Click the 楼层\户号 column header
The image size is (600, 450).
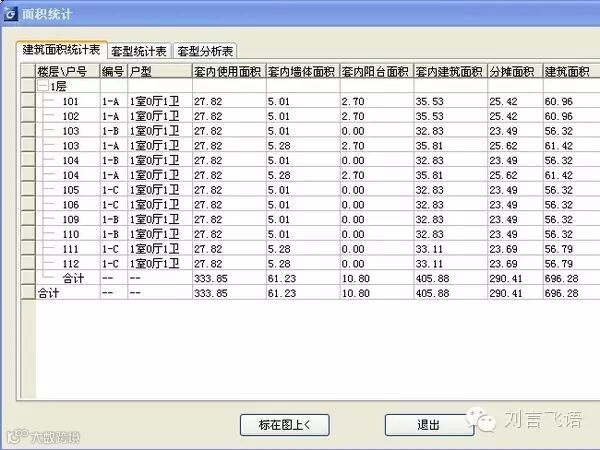point(68,71)
